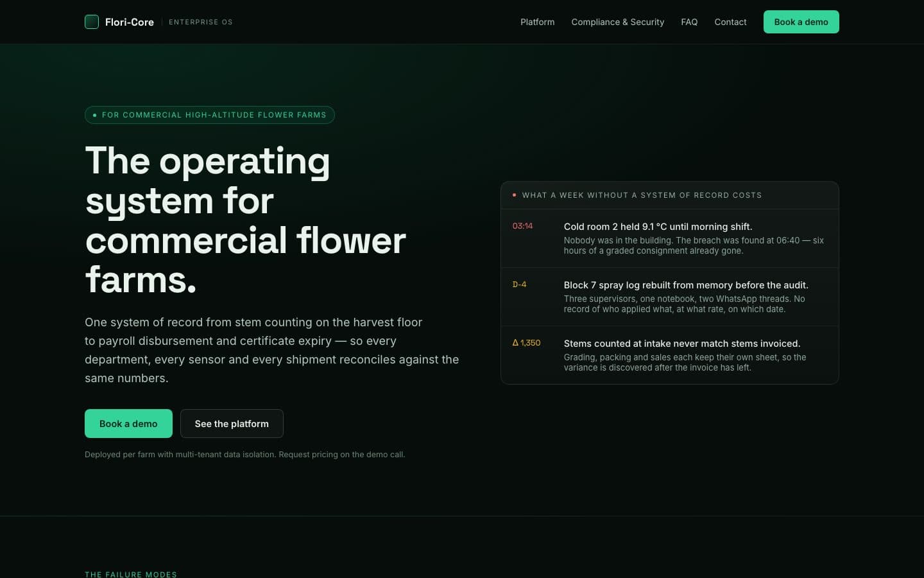Click 'What a week without a system' header
Viewport: 924px width, 578px height.
pyautogui.click(x=642, y=195)
